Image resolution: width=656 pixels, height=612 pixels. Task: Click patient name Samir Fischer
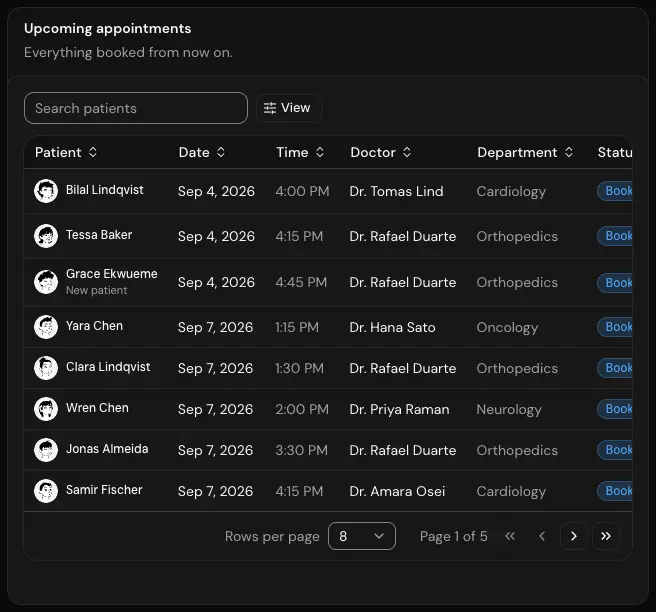104,490
